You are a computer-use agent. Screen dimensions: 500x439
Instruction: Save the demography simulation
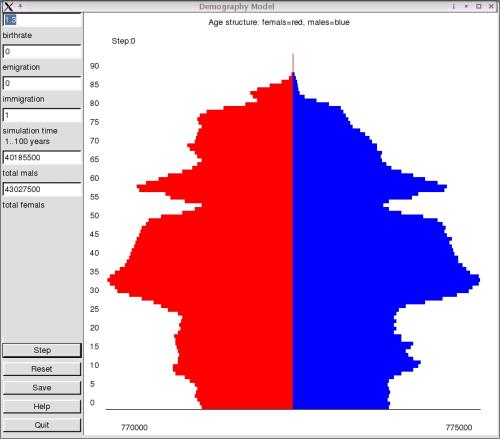tap(42, 388)
